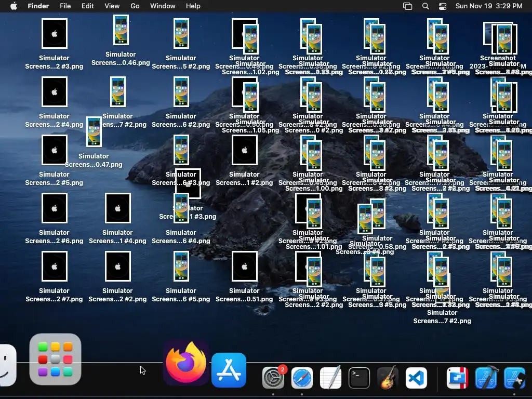Select Simulator Screens...6 #2.png file icon

click(x=181, y=91)
